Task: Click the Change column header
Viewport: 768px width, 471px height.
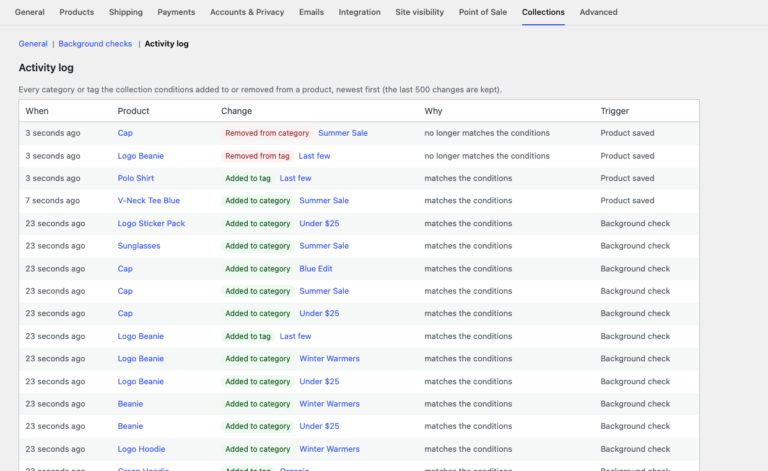Action: (x=236, y=111)
